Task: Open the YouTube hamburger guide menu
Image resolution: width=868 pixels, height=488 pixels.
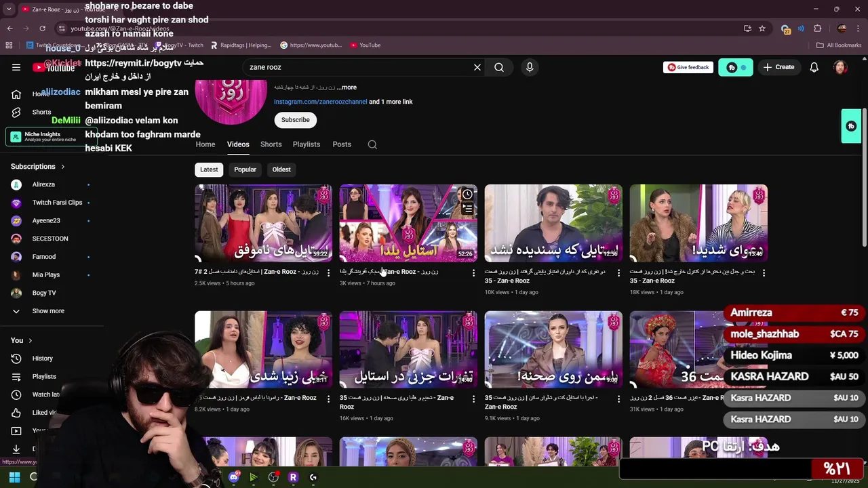Action: pyautogui.click(x=16, y=67)
